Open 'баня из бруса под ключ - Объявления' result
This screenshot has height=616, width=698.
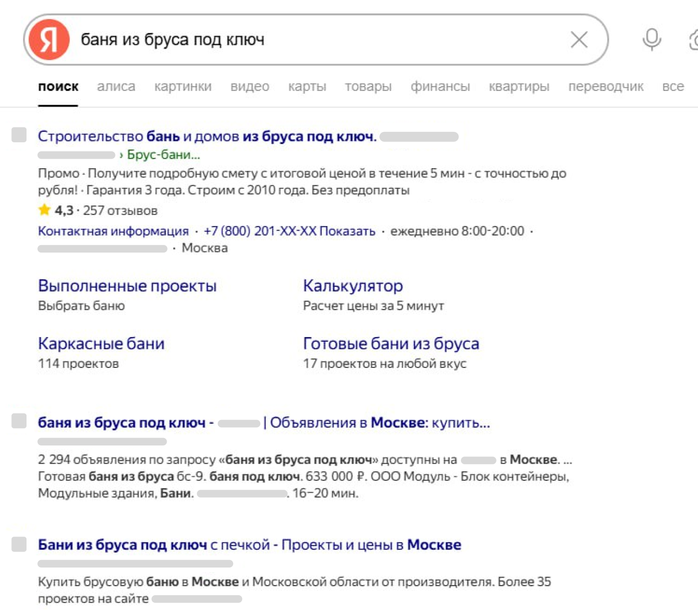264,423
